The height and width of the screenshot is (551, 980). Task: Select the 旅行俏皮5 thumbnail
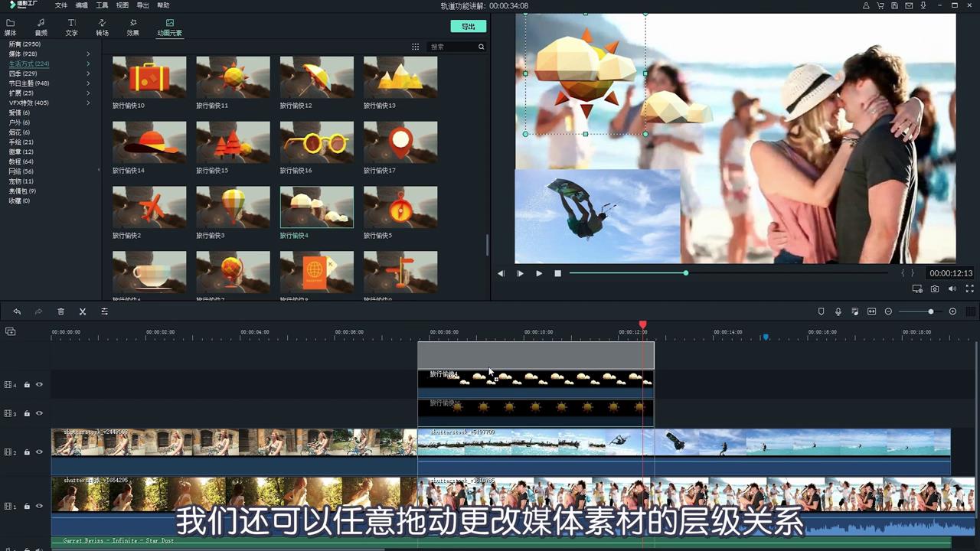400,207
